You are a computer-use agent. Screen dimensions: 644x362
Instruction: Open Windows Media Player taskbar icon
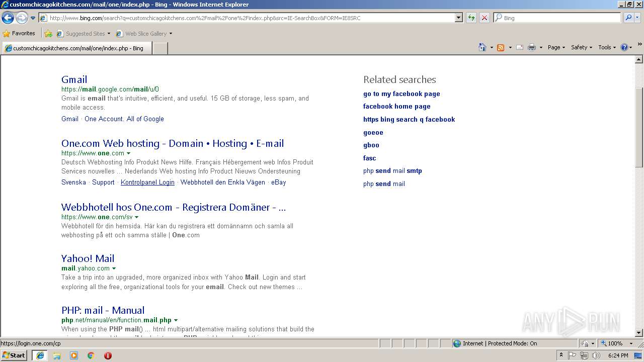pyautogui.click(x=74, y=355)
